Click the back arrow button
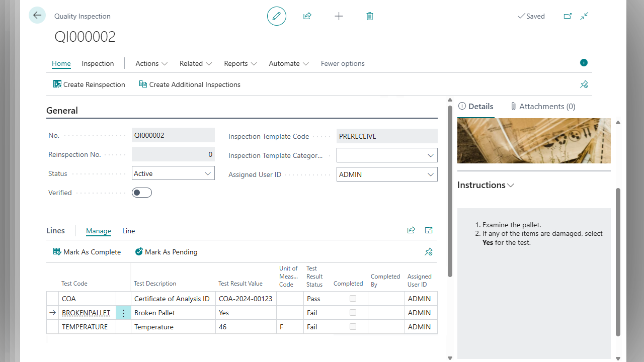Screen dimensions: 644x362 (x=37, y=16)
